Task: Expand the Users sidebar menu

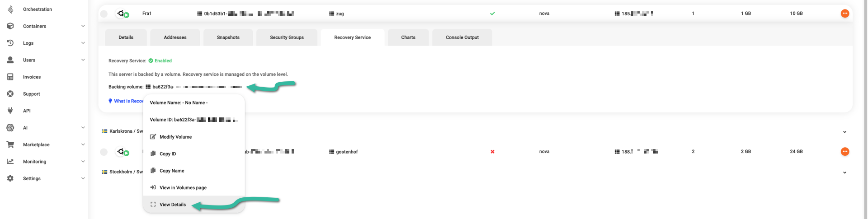Action: [x=83, y=60]
